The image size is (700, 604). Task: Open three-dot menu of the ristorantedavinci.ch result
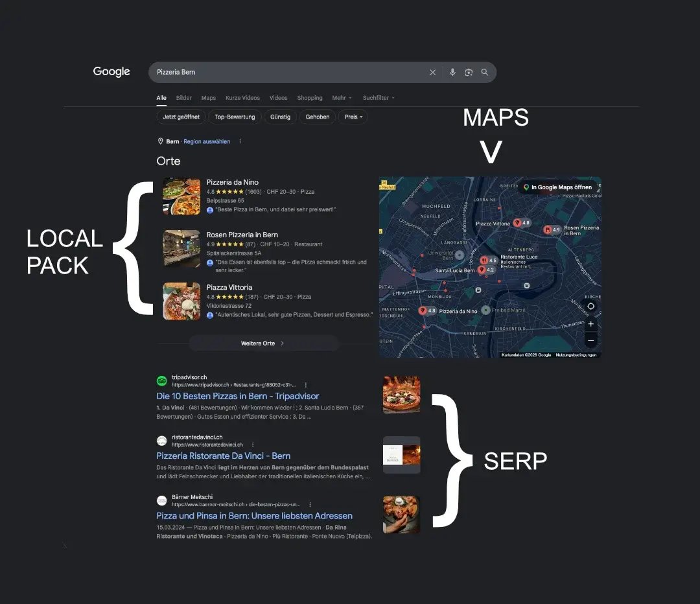tap(253, 445)
